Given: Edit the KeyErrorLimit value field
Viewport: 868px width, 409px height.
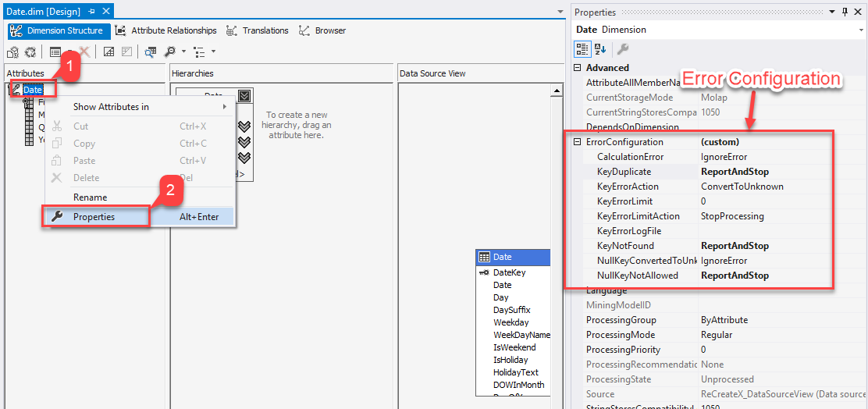Looking at the screenshot, I should coord(783,201).
